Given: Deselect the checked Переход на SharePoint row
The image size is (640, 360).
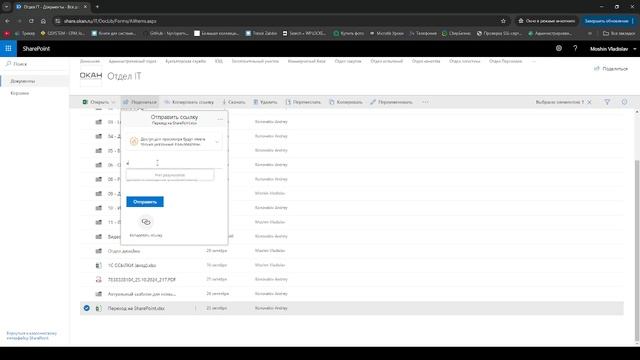Looking at the screenshot, I should [87, 308].
